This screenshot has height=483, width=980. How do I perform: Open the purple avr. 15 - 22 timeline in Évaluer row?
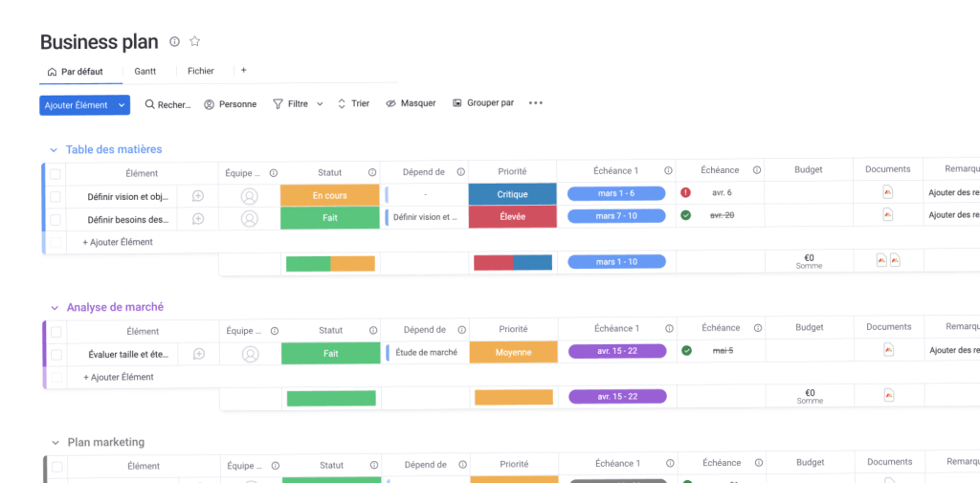tap(617, 351)
